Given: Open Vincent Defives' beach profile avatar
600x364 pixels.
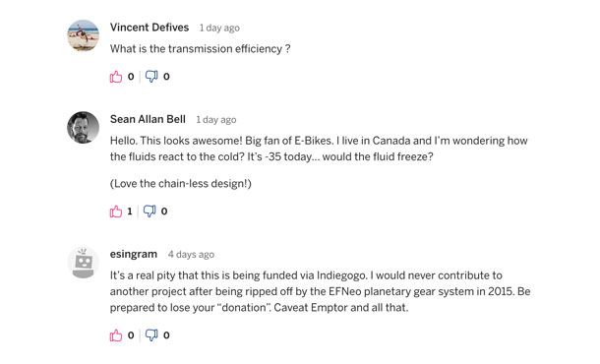Looking at the screenshot, I should click(x=83, y=35).
